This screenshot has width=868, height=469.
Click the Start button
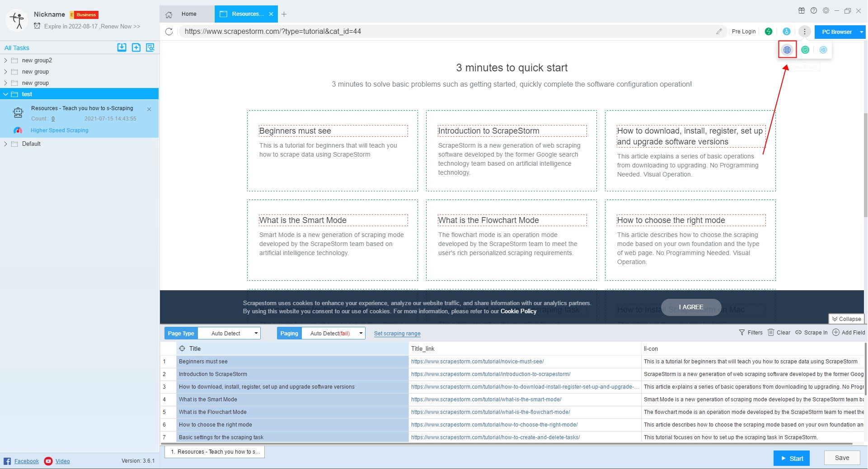click(791, 458)
